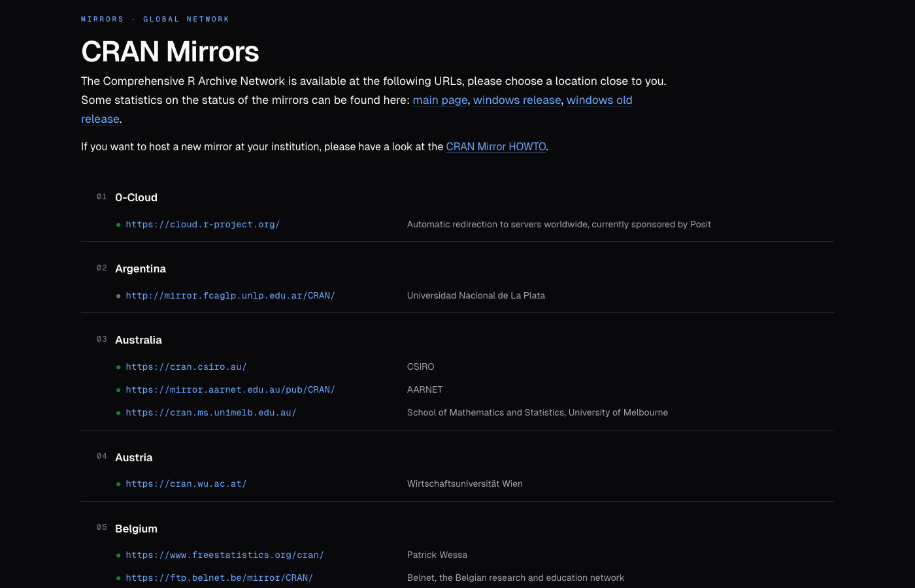Click the status dot beside cran.ms.unimelb.edu.au
Viewport: 915px width, 588px height.
pyautogui.click(x=118, y=413)
